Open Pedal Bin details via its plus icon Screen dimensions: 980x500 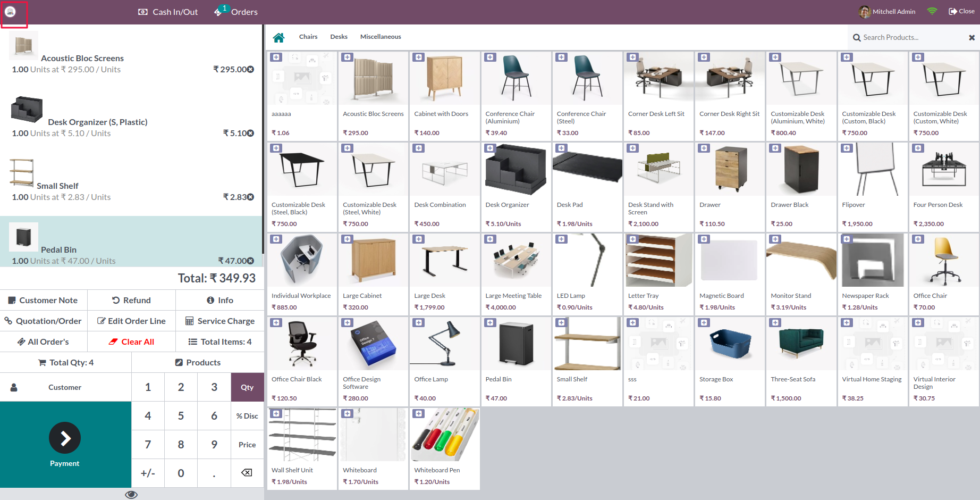[489, 322]
